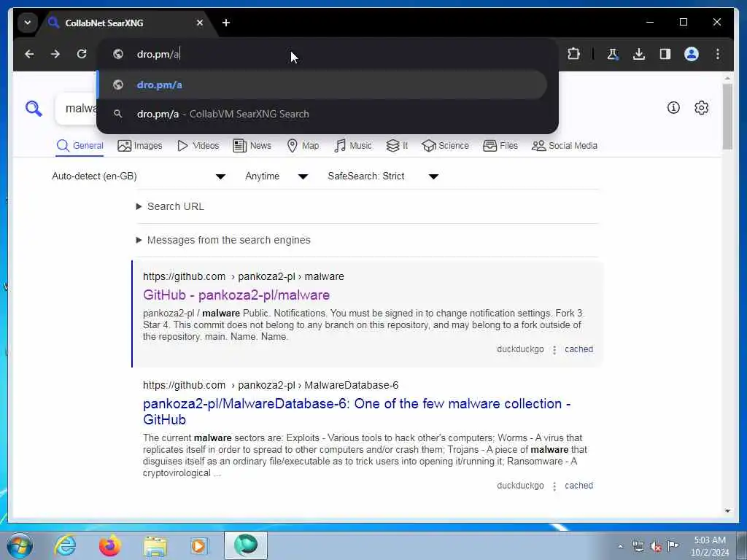Switch to the It search category
This screenshot has width=747, height=560.
(397, 146)
